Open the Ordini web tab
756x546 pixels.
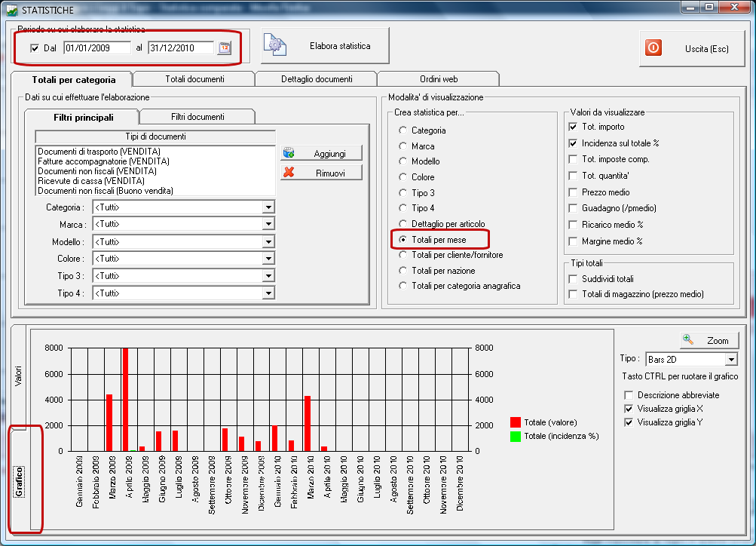[x=439, y=79]
